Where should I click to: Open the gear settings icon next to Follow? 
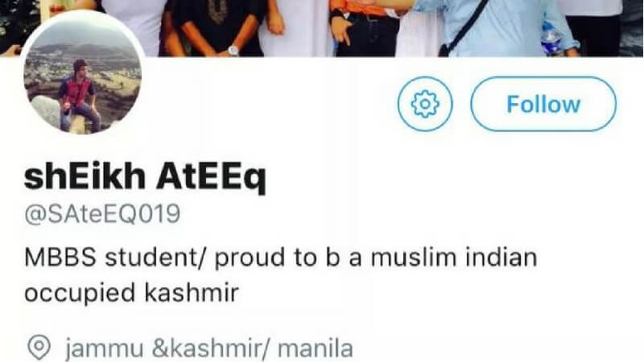[425, 104]
